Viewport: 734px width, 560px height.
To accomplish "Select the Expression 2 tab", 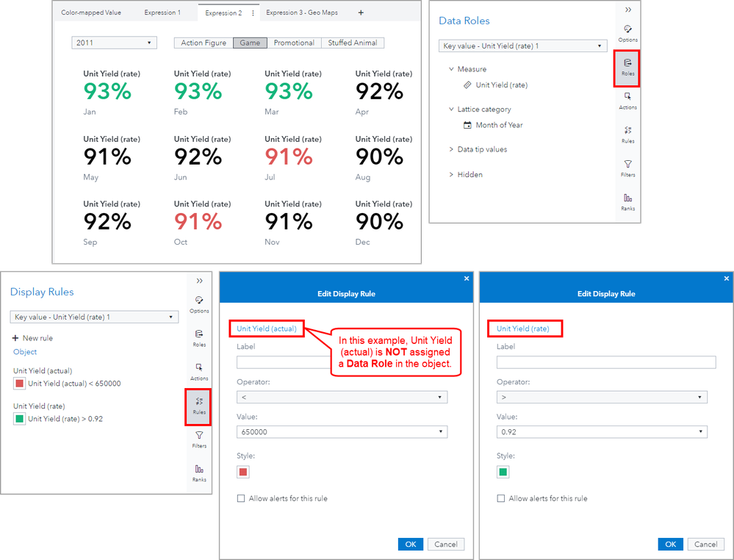I will tap(223, 13).
